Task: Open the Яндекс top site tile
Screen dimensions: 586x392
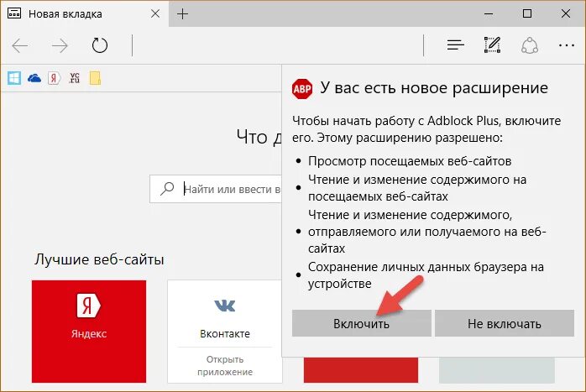Action: (89, 332)
